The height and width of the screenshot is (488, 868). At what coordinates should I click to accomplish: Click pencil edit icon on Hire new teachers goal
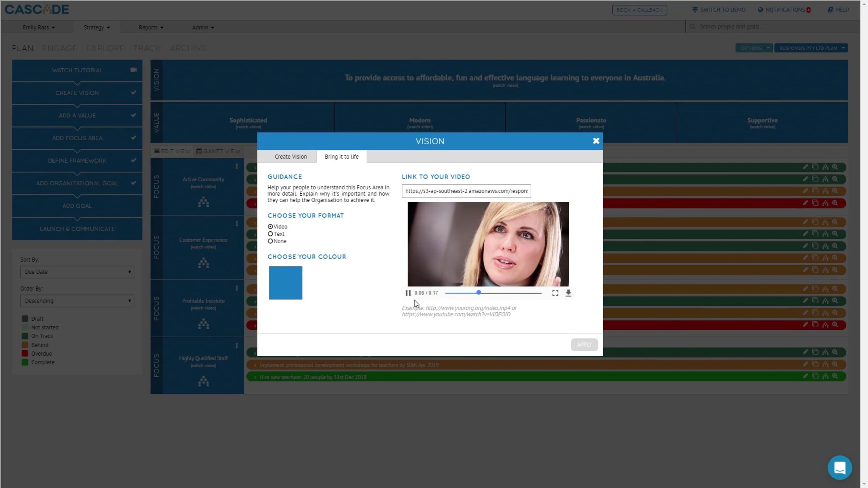805,376
